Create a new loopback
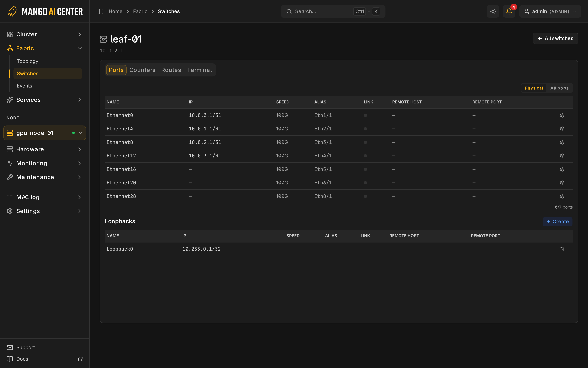The height and width of the screenshot is (368, 588). [557, 221]
